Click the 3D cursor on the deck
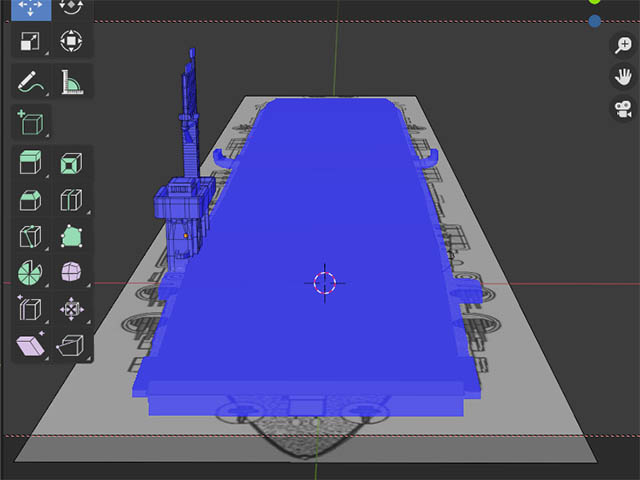The height and width of the screenshot is (480, 640). (325, 283)
